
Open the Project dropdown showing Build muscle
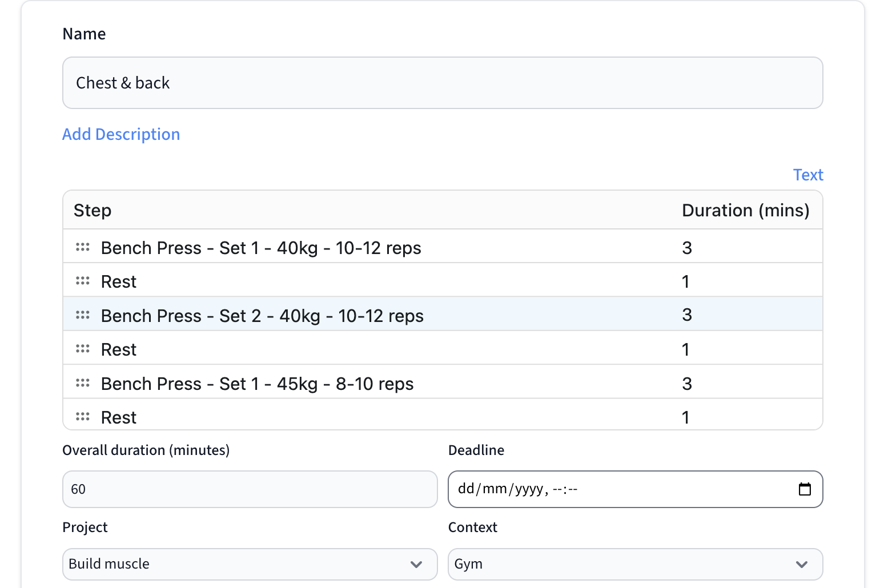tap(250, 564)
